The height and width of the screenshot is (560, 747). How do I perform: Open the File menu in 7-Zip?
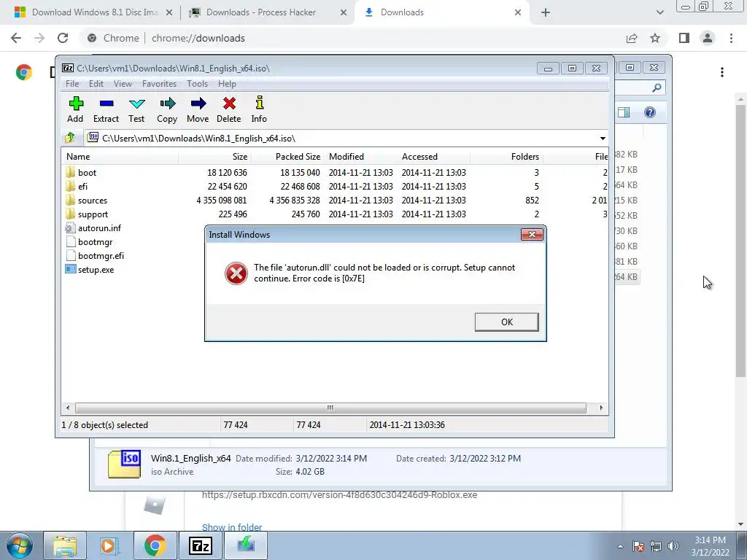pos(72,84)
